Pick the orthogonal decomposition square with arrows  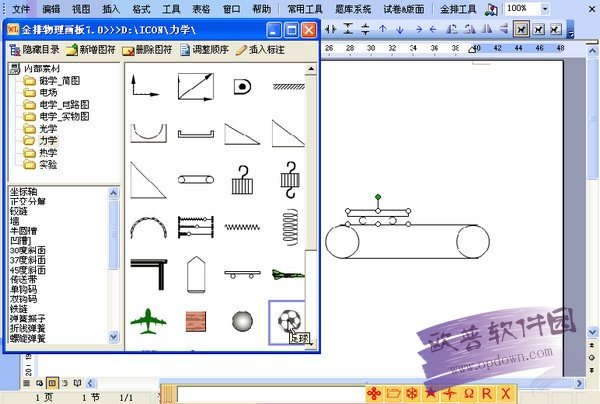[x=195, y=87]
